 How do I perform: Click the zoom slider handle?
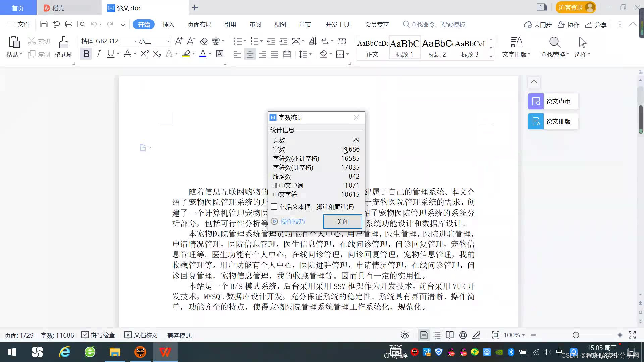pyautogui.click(x=576, y=335)
